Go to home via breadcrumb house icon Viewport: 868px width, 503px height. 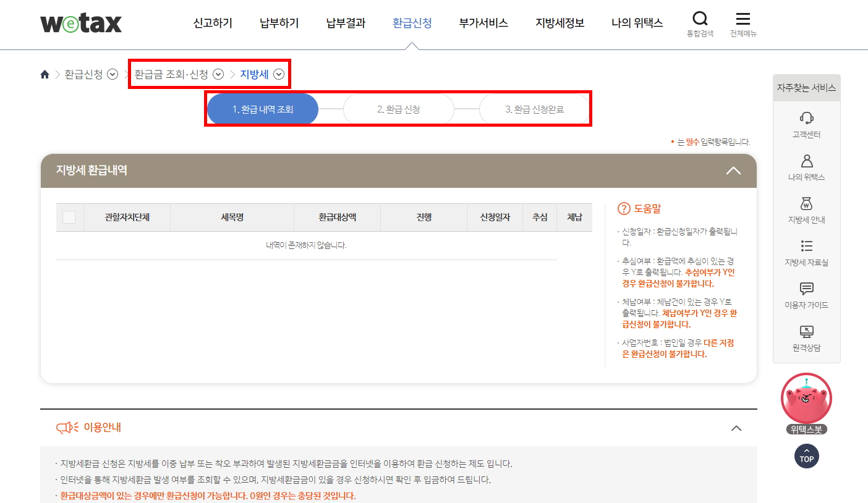45,75
